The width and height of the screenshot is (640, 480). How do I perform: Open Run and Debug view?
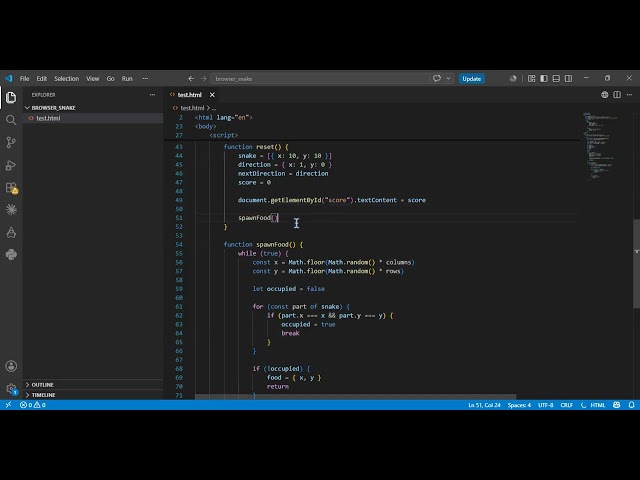click(11, 165)
